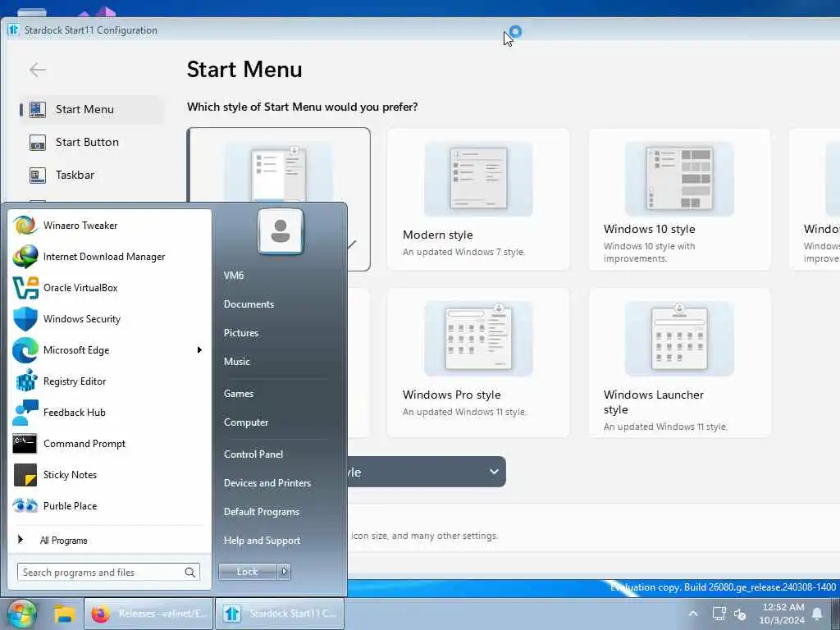Open File Explorer from the taskbar

[64, 614]
